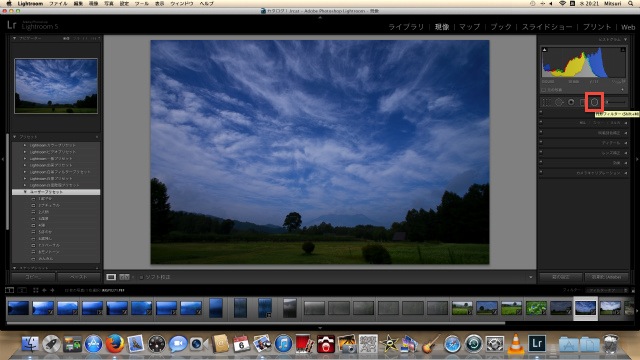Screen dimensions: 640x360
Task: Select the Spot Removal tool
Action: (x=558, y=102)
